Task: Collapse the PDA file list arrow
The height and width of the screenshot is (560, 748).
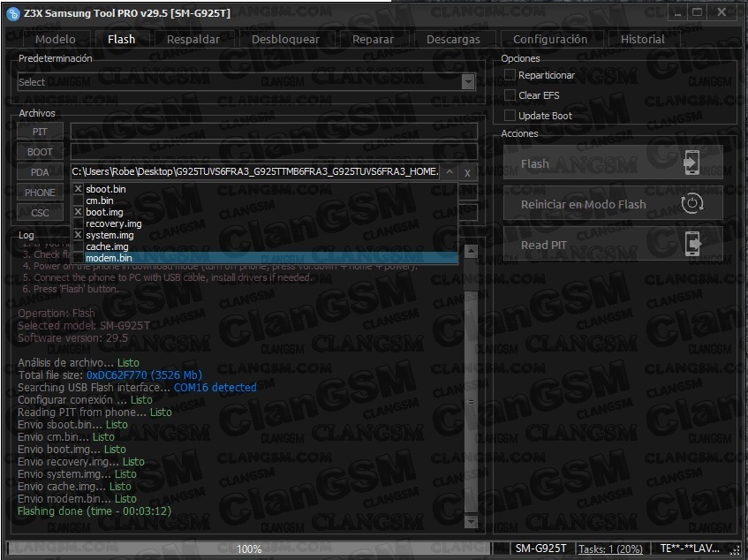Action: click(x=450, y=171)
